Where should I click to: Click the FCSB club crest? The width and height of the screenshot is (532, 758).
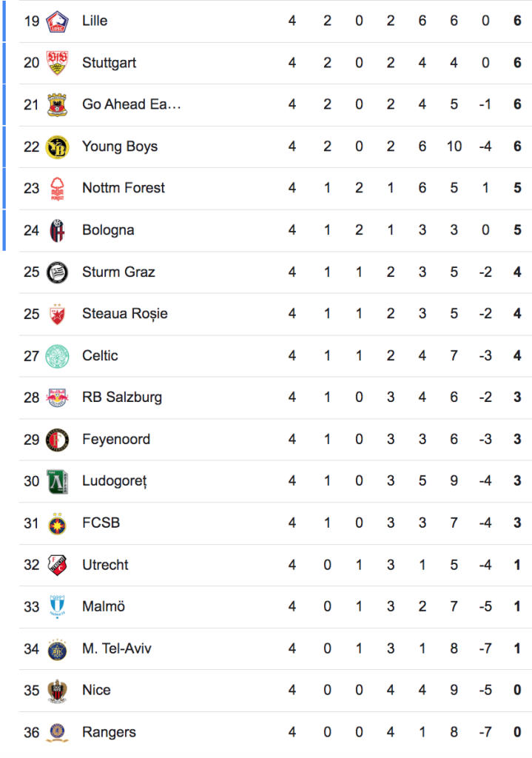pos(57,523)
